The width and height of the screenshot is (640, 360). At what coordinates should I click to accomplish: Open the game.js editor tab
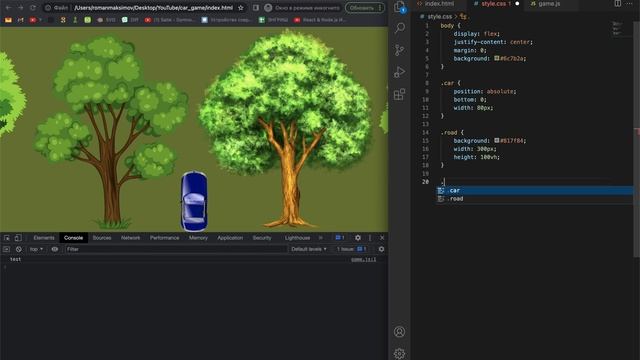click(x=549, y=4)
